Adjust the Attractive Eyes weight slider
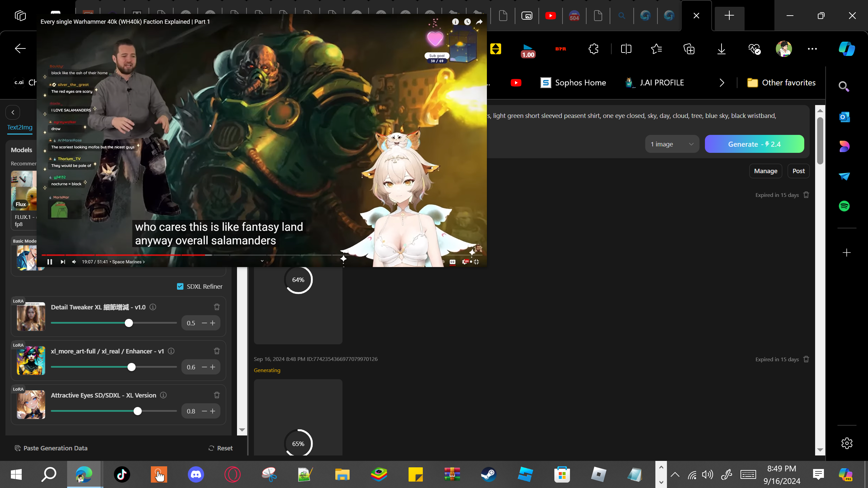The width and height of the screenshot is (868, 488). 114,411
